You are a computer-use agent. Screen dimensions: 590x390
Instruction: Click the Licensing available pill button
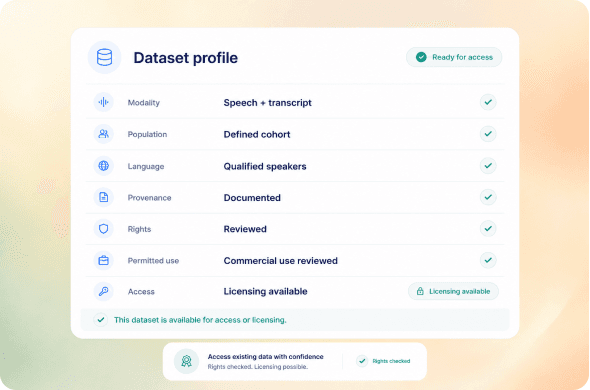click(453, 291)
